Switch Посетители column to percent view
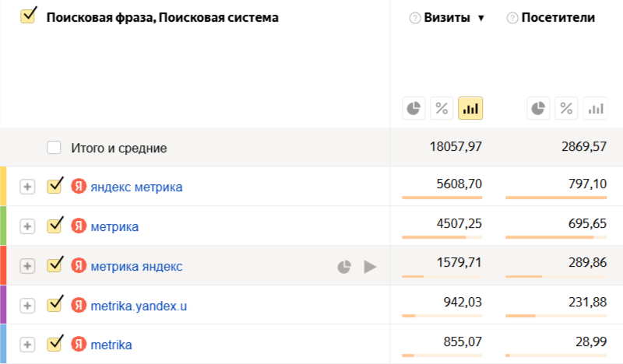The width and height of the screenshot is (623, 364). pos(567,108)
